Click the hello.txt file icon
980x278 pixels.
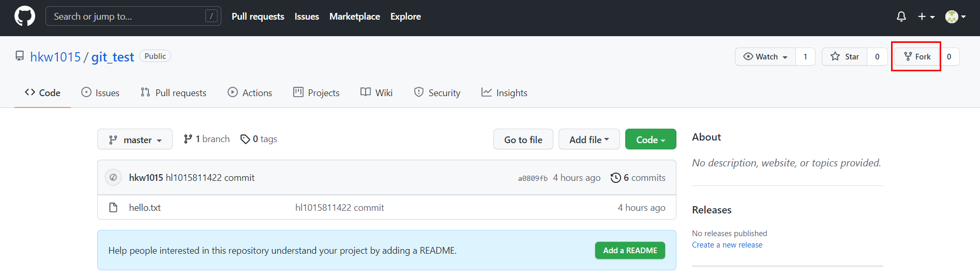(113, 207)
